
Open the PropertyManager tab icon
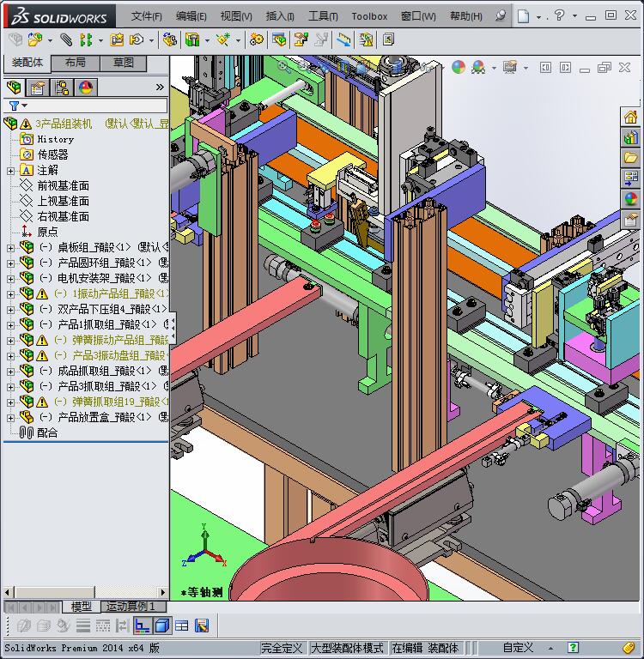pos(38,88)
